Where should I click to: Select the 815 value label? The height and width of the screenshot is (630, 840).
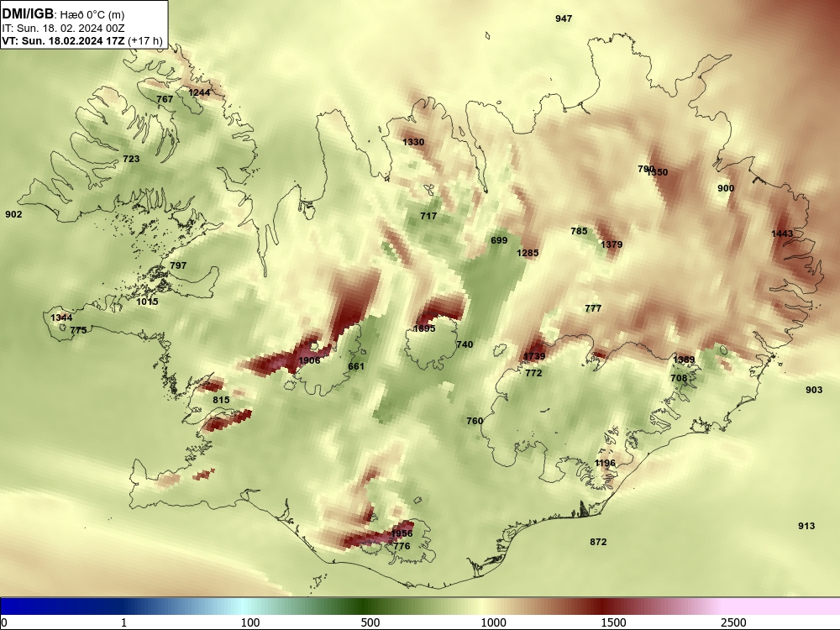tap(221, 400)
